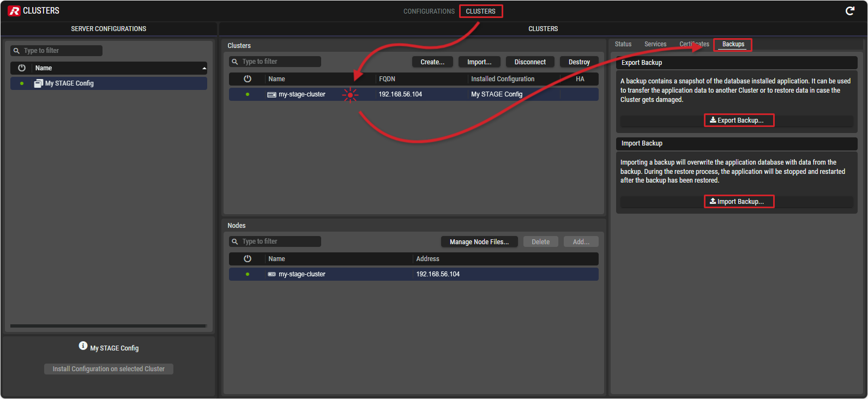
Task: Click the red R application logo
Action: [14, 11]
